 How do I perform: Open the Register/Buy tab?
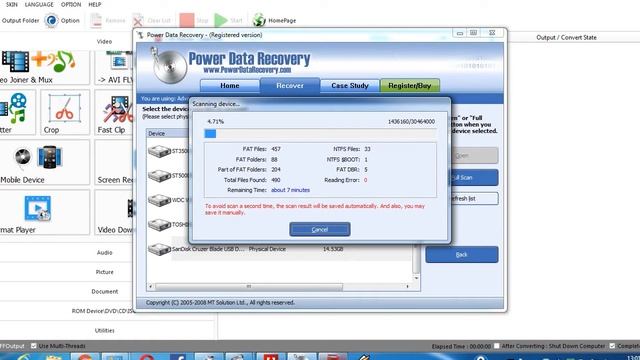[x=410, y=86]
